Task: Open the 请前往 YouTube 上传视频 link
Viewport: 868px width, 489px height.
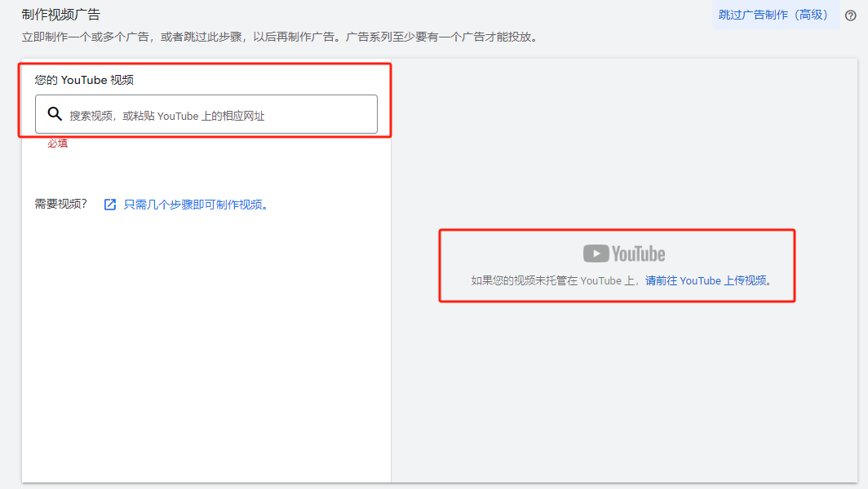Action: tap(706, 280)
